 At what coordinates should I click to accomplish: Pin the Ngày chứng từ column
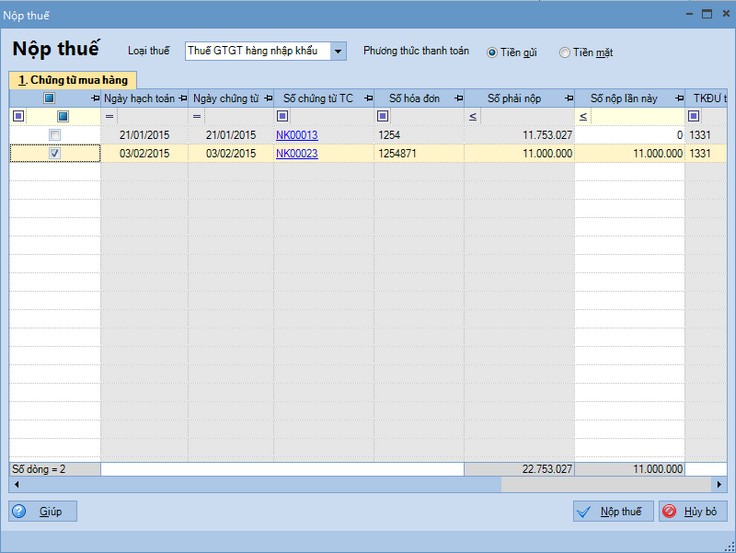click(x=268, y=98)
